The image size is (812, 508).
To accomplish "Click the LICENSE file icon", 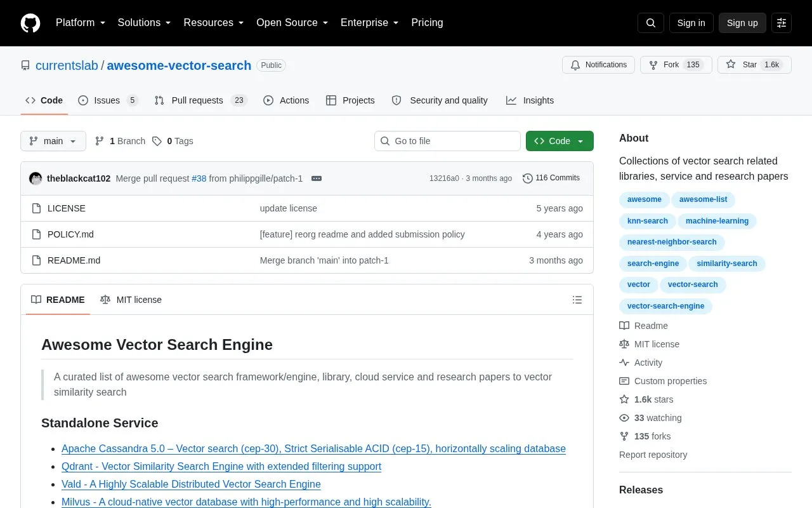I will 36,208.
